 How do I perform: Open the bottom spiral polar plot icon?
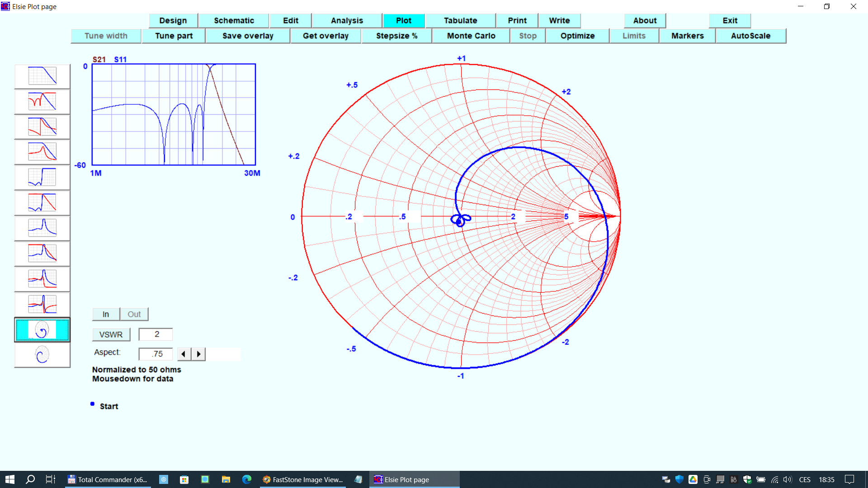tap(42, 355)
